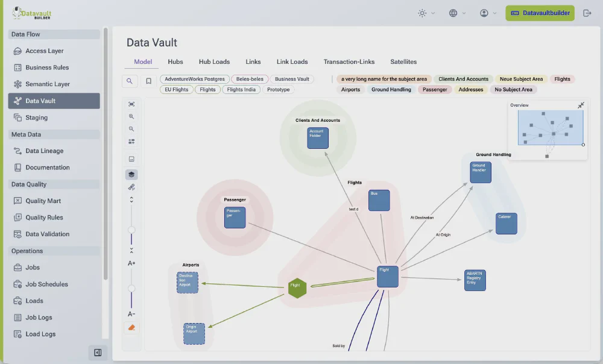603x364 pixels.
Task: Select the fit-to-screen icon in the canvas toolbar
Action: (x=131, y=104)
